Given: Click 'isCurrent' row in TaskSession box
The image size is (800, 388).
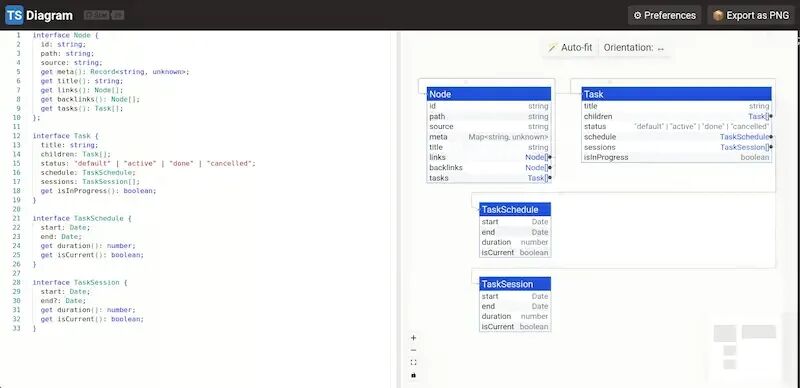Looking at the screenshot, I should [x=515, y=326].
